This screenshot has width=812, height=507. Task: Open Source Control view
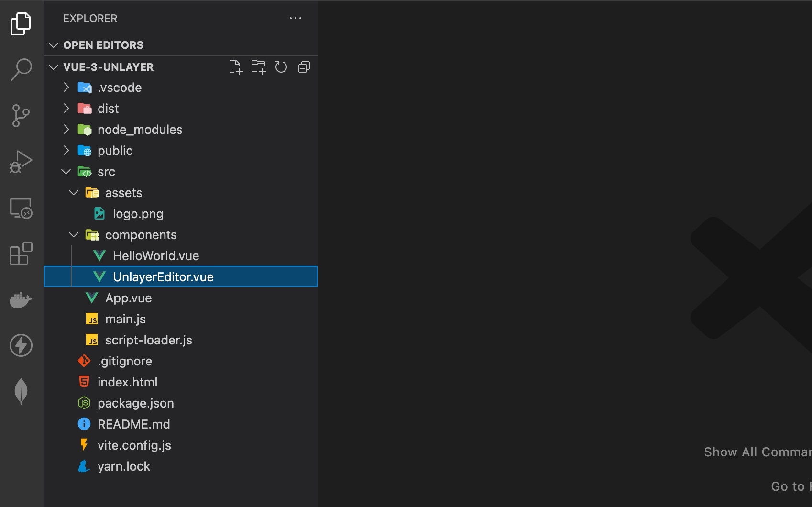21,116
